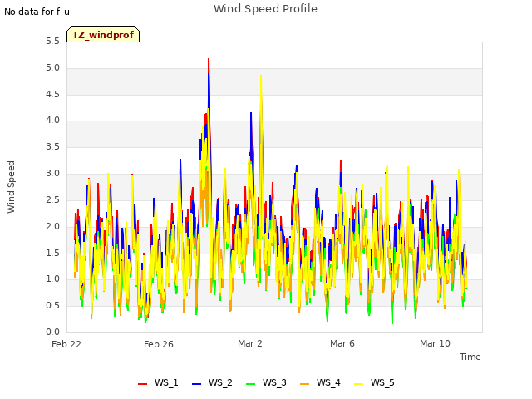Image resolution: width=532 pixels, height=399 pixels.
Task: Click the 3.5 y-axis tick label
Action: 52,146
